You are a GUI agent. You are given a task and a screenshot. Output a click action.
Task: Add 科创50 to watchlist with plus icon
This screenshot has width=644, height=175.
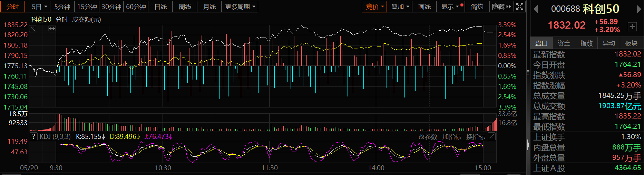[632, 27]
